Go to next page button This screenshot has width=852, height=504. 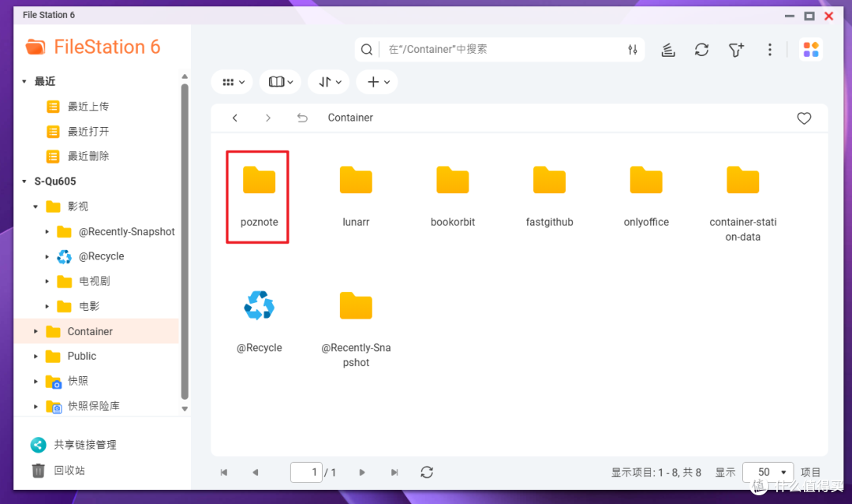coord(362,472)
